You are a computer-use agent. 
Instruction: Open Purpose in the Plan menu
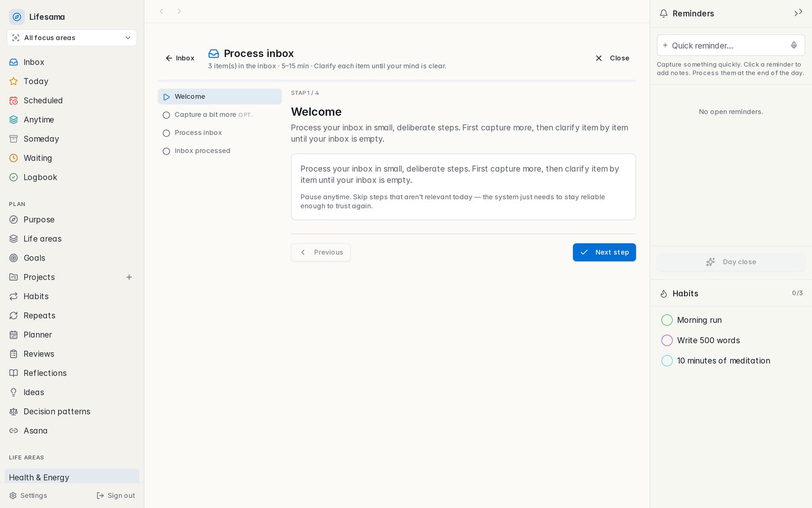72,220
